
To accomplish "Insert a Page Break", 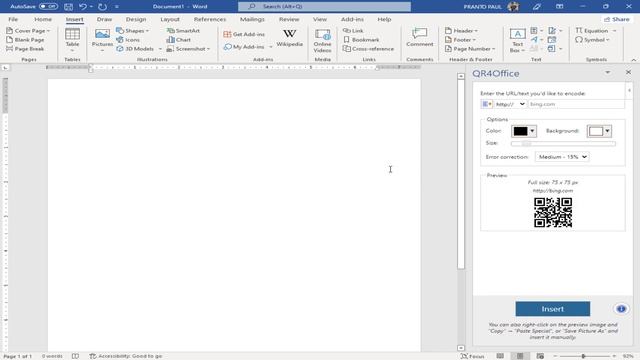I will pos(25,49).
